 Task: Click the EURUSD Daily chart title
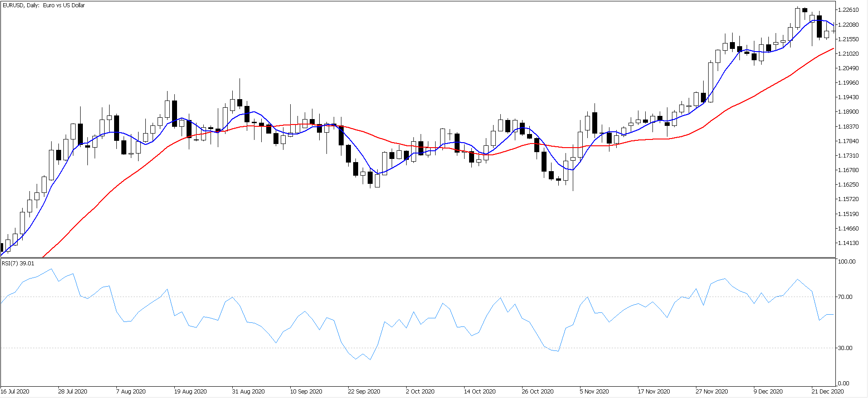tap(43, 5)
